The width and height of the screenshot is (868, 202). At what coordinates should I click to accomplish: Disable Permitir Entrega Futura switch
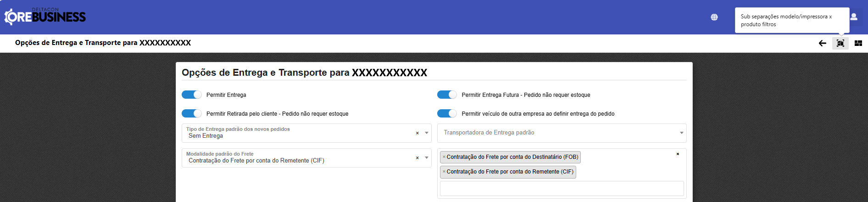pyautogui.click(x=446, y=95)
